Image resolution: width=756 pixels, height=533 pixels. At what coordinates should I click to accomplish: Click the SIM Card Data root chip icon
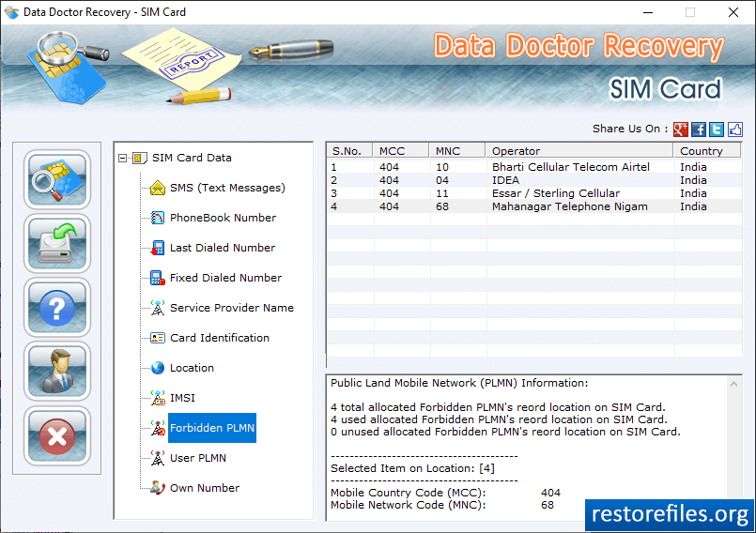pyautogui.click(x=139, y=158)
